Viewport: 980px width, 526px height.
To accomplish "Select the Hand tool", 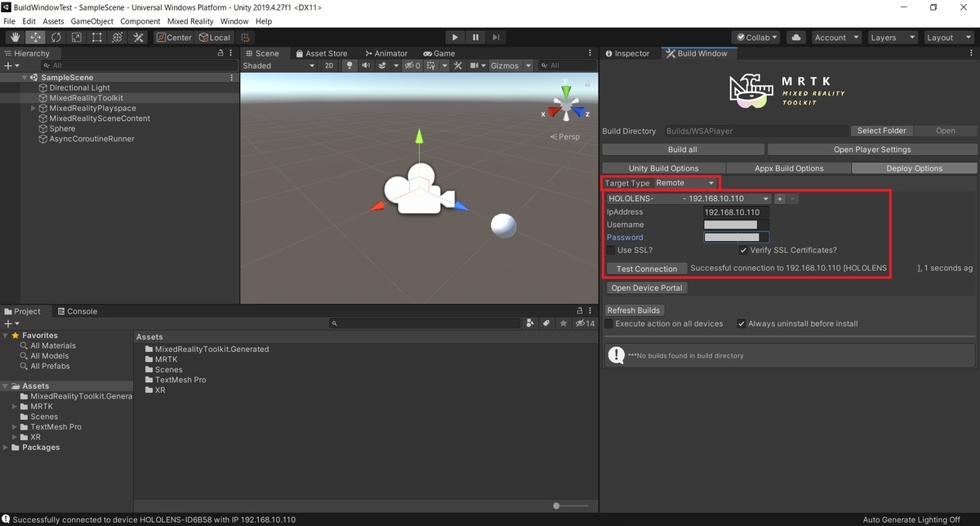I will pos(16,38).
